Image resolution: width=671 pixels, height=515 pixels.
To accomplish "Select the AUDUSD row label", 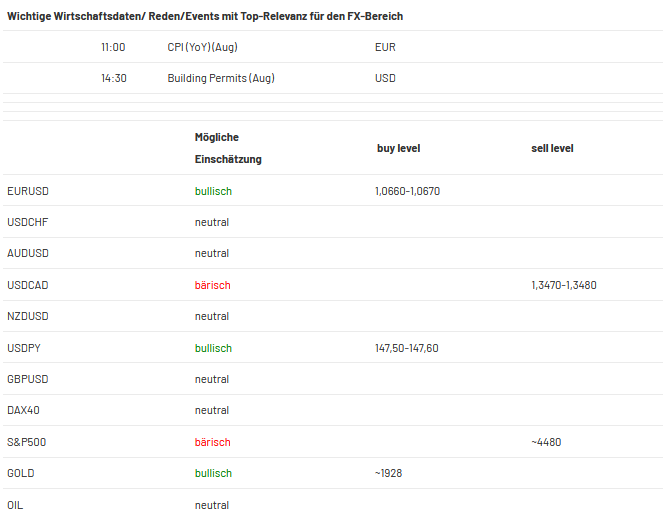I will (x=28, y=253).
